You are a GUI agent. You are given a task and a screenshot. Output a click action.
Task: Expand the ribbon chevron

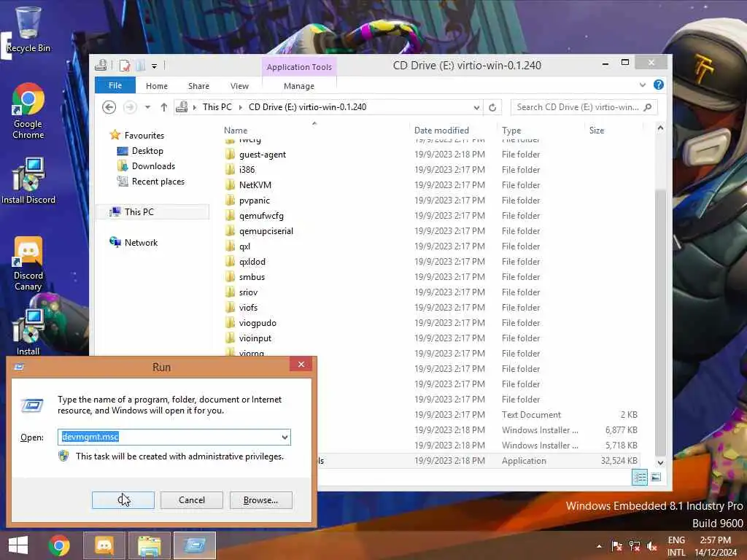[643, 85]
